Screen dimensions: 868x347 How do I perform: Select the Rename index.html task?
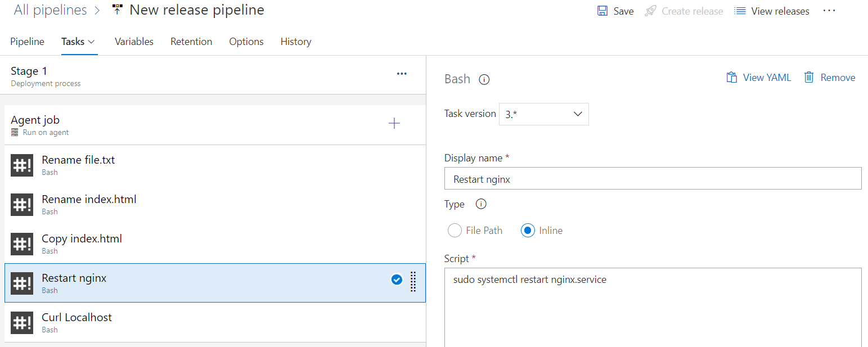[x=214, y=204]
